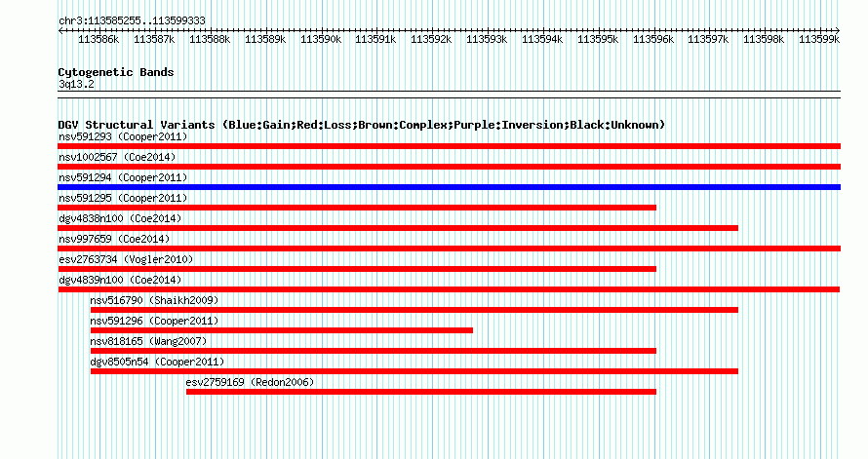This screenshot has width=868, height=459.
Task: Select the red bar under nsv591295
Action: tap(357, 208)
